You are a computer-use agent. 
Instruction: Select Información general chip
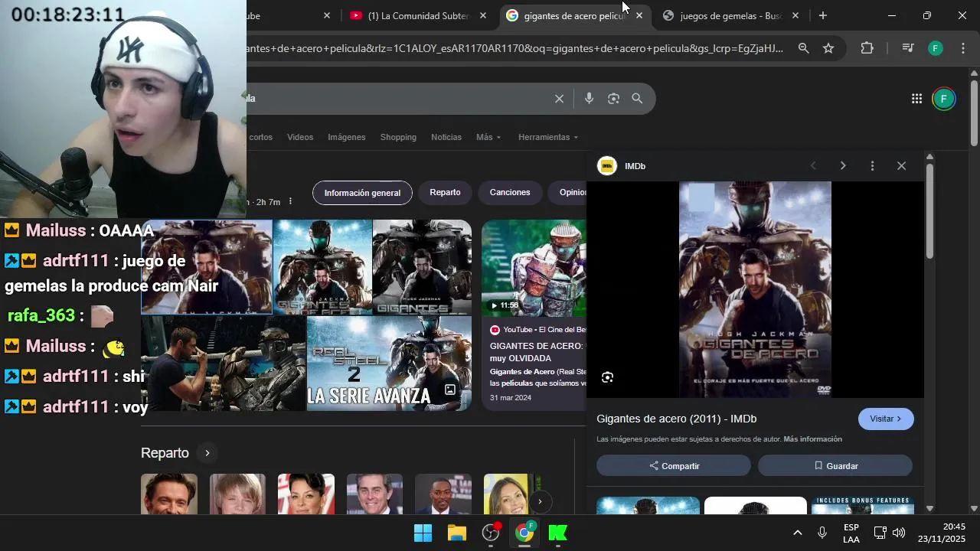click(x=362, y=193)
